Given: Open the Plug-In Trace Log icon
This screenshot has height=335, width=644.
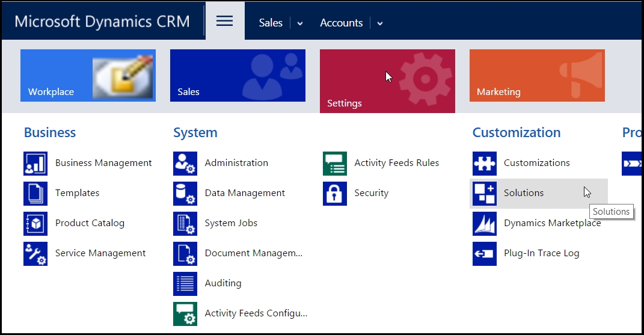Looking at the screenshot, I should (485, 253).
